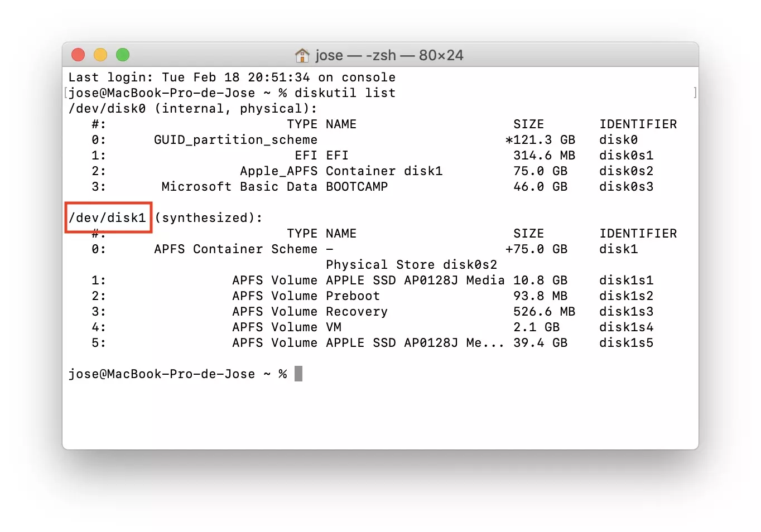This screenshot has height=532, width=761.
Task: Click the GUID_partition_scheme entry
Action: click(x=235, y=139)
